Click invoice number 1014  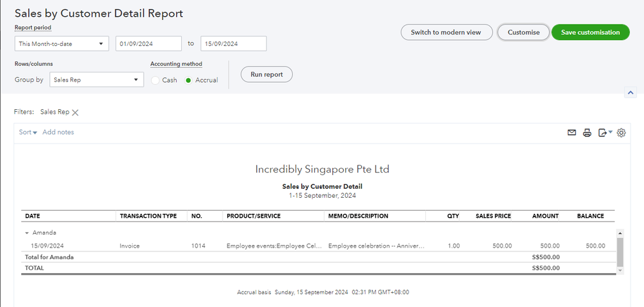pyautogui.click(x=198, y=246)
